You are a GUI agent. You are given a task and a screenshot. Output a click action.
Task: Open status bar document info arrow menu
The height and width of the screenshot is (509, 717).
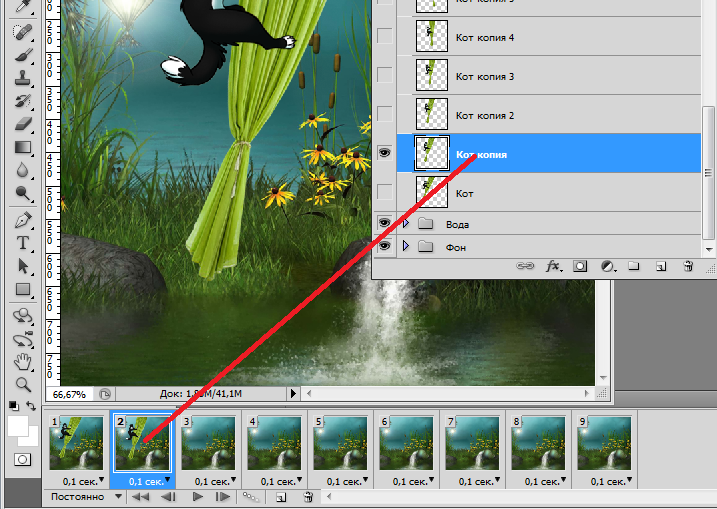(x=293, y=393)
